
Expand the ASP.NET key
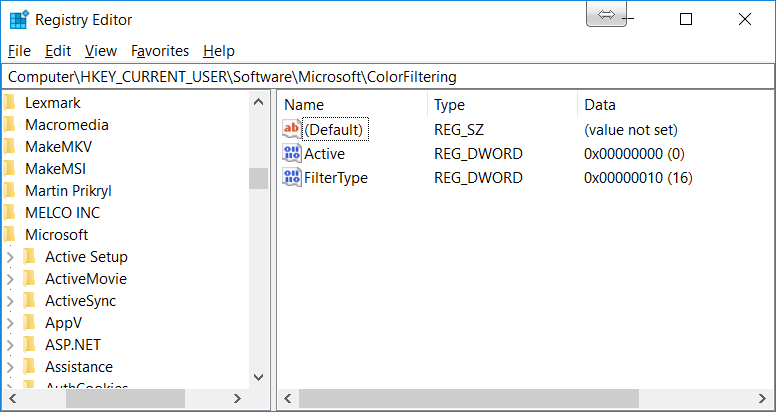click(x=10, y=345)
